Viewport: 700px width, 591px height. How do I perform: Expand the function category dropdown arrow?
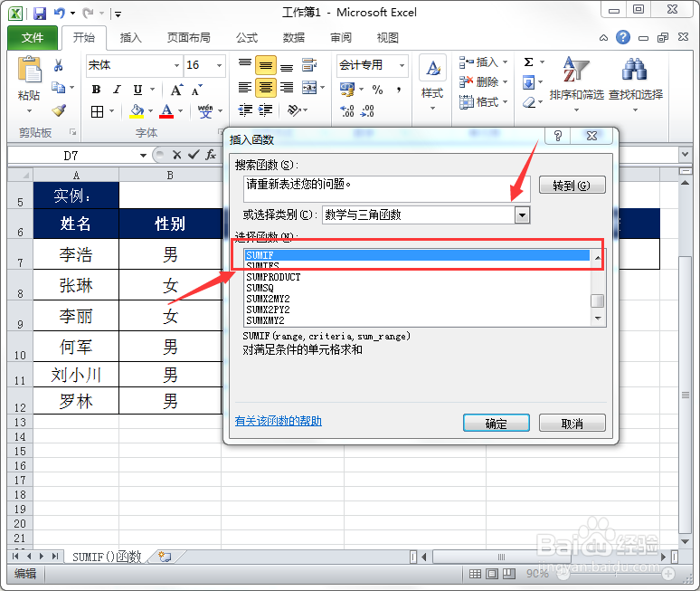pyautogui.click(x=522, y=215)
